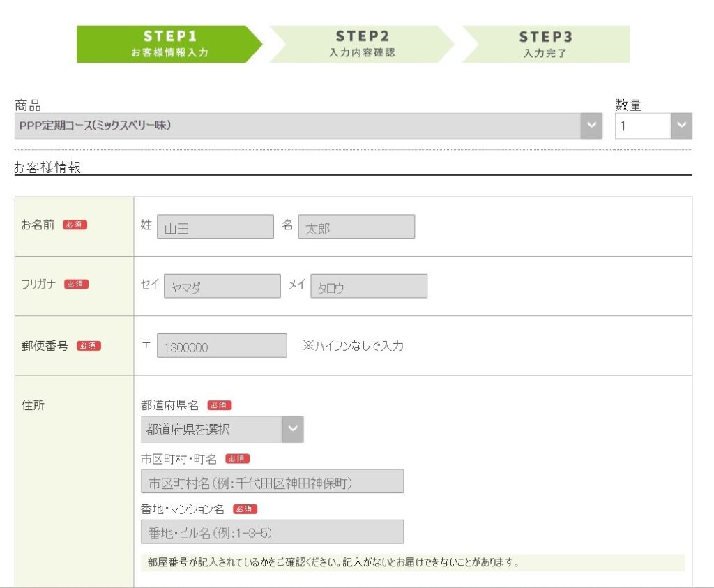This screenshot has width=714, height=588.
Task: Click the STEP3 入力完了 step
Action: [x=545, y=44]
